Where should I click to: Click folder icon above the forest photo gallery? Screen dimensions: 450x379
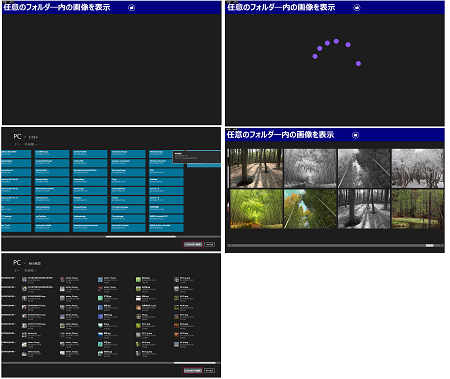[x=355, y=135]
